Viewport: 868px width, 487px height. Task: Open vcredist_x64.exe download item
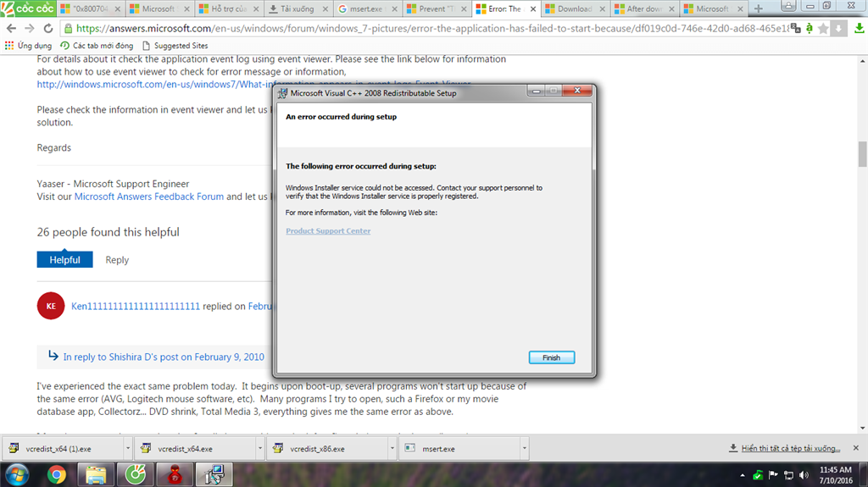pyautogui.click(x=196, y=449)
